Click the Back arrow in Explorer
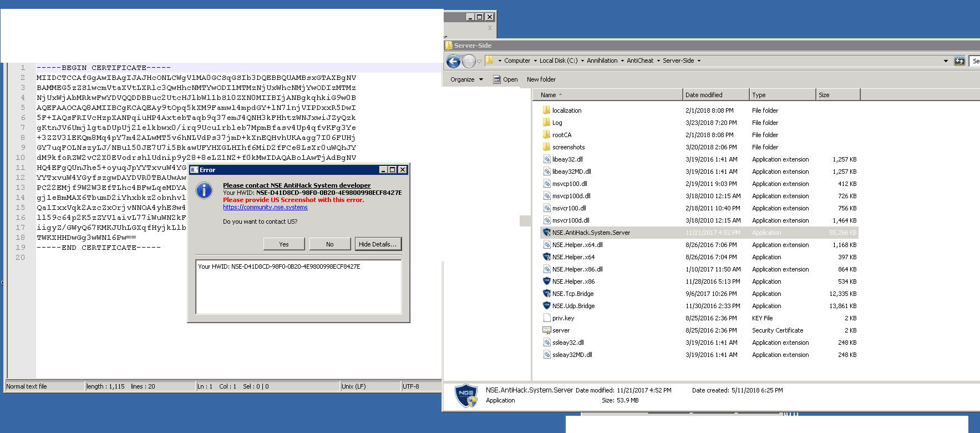 click(x=453, y=61)
